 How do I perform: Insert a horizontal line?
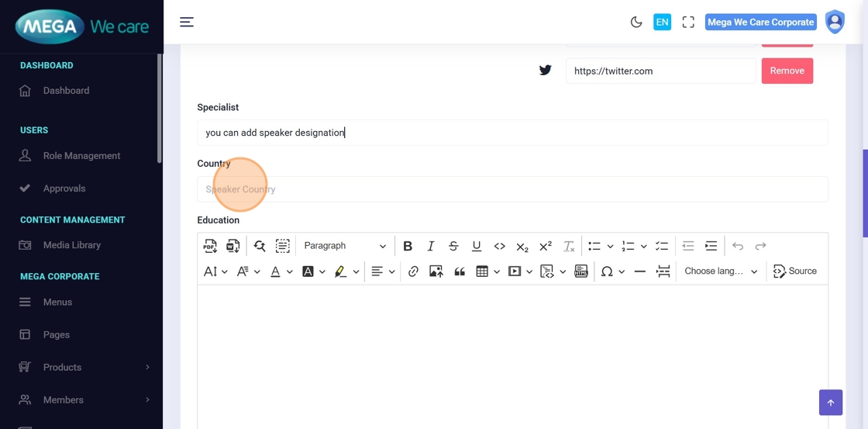click(640, 272)
